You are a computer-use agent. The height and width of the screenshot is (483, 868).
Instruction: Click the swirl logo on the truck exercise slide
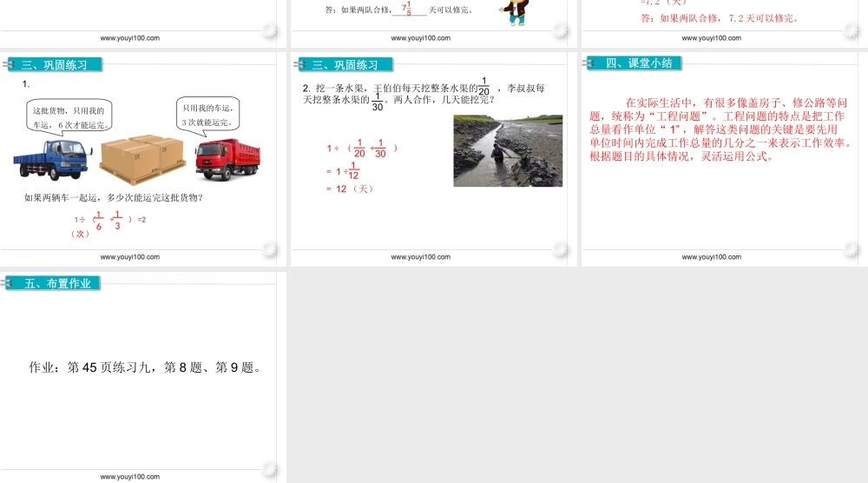(x=270, y=250)
